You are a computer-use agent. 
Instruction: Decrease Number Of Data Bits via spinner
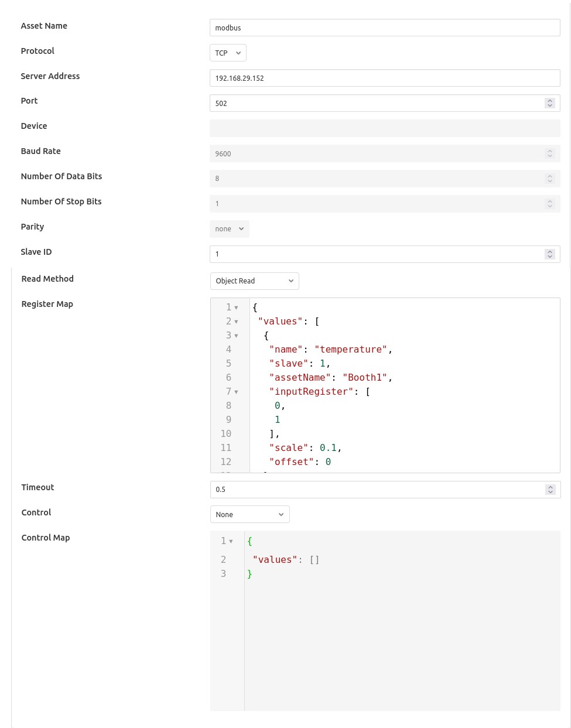[549, 181]
